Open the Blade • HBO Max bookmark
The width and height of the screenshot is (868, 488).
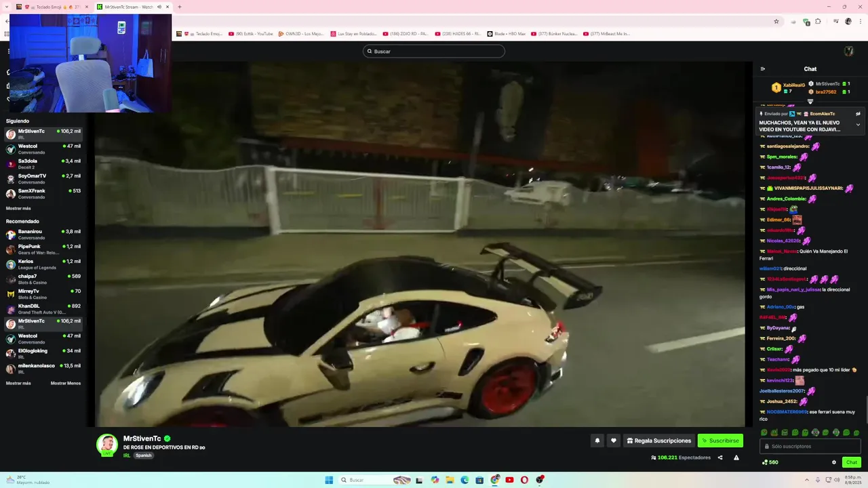(507, 33)
